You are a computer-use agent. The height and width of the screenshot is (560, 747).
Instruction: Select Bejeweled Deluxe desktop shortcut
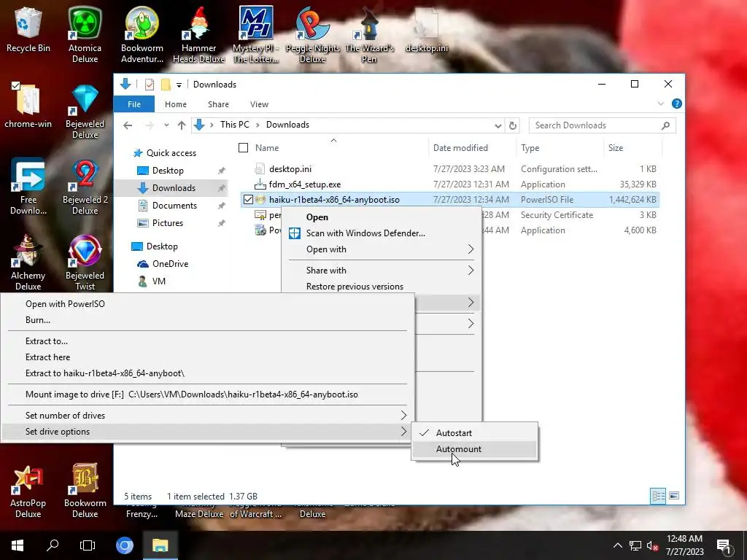pyautogui.click(x=85, y=111)
